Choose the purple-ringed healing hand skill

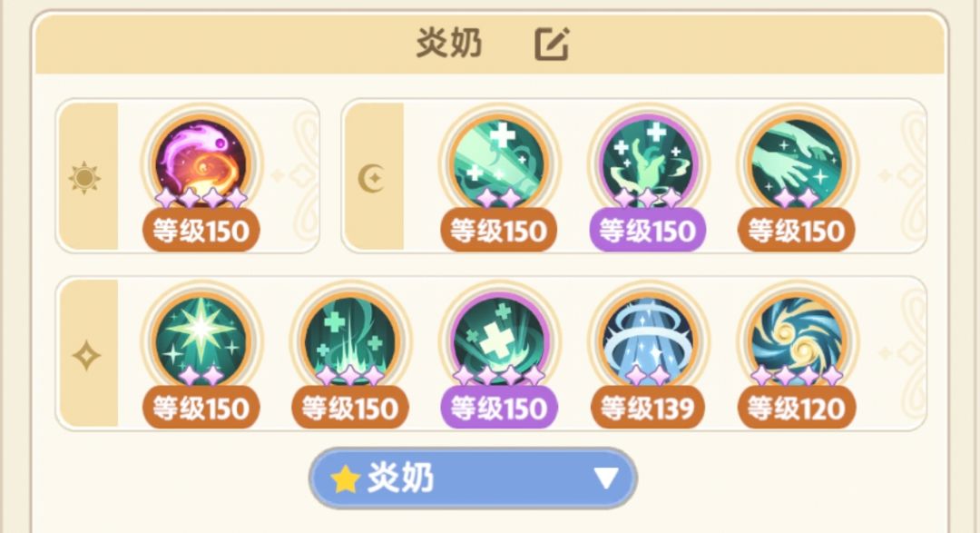(648, 164)
